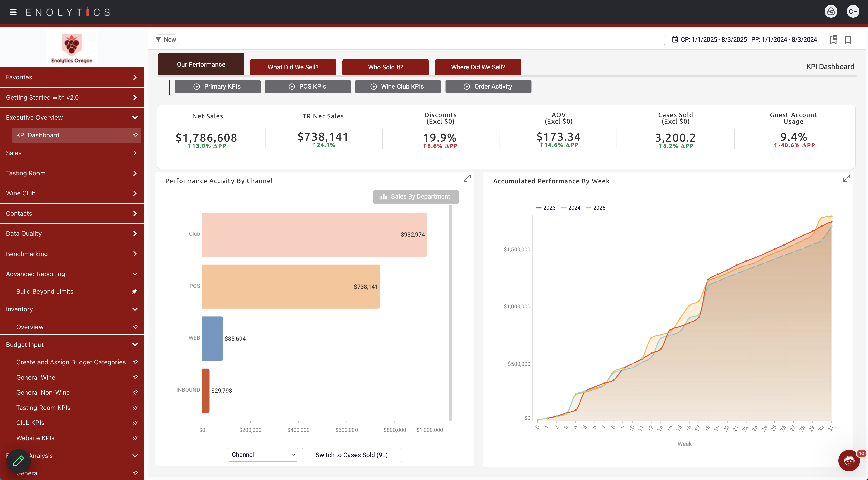The width and height of the screenshot is (868, 480).
Task: Expand the Tasting Room menu section
Action: pyautogui.click(x=72, y=173)
